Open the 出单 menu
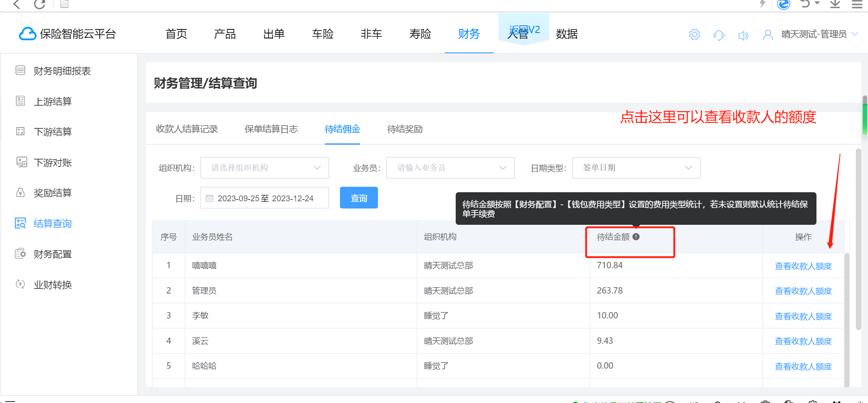This screenshot has width=868, height=403. pos(274,34)
